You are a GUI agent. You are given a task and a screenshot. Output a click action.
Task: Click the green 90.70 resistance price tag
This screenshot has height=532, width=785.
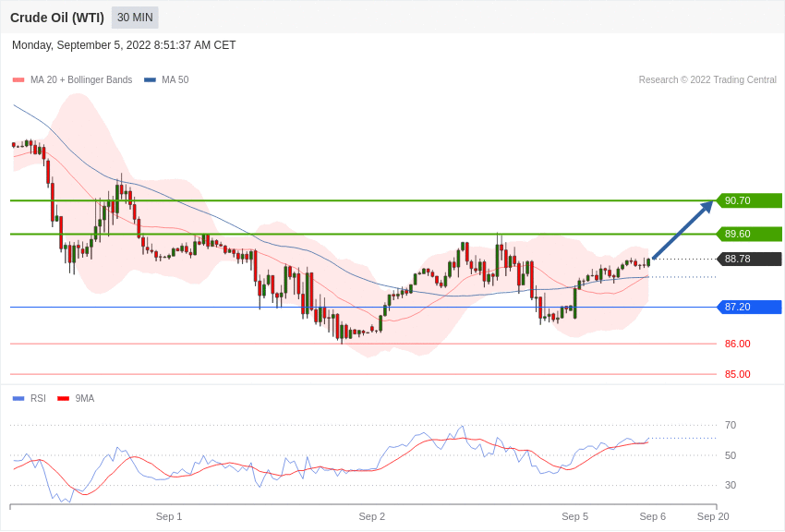tap(750, 200)
